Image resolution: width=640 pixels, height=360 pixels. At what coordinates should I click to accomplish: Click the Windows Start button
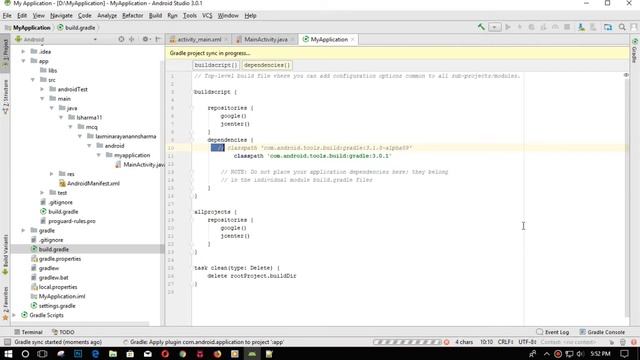coord(8,354)
